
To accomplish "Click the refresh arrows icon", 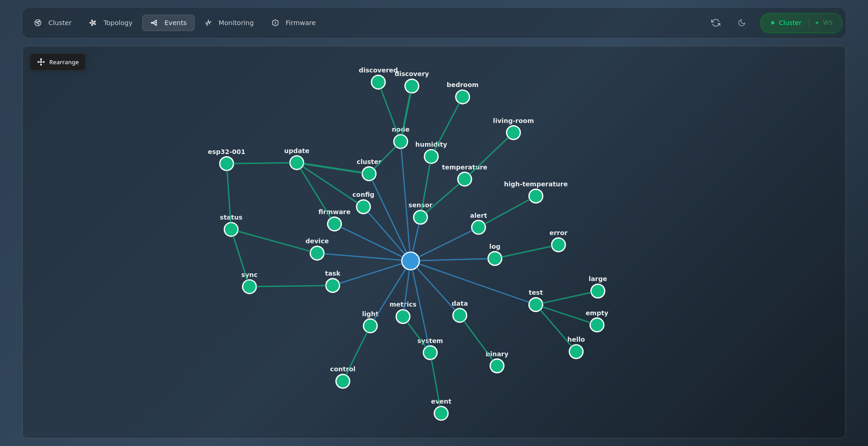I will 715,22.
